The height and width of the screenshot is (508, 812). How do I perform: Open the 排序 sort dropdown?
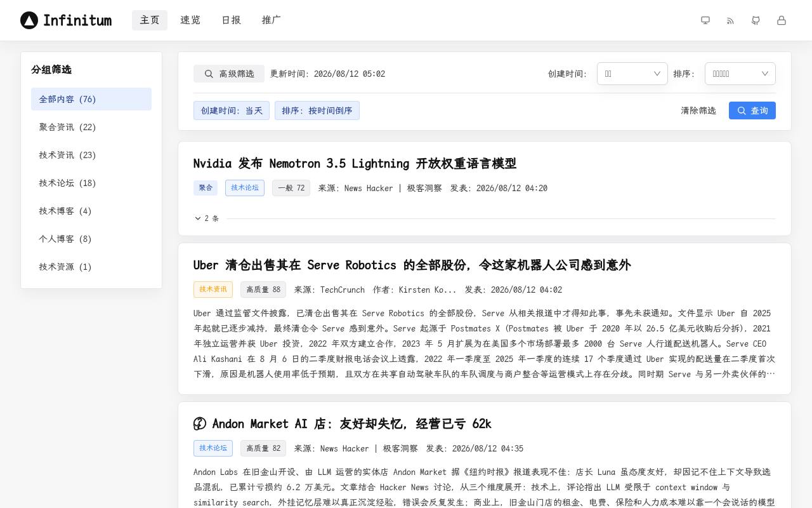point(740,74)
